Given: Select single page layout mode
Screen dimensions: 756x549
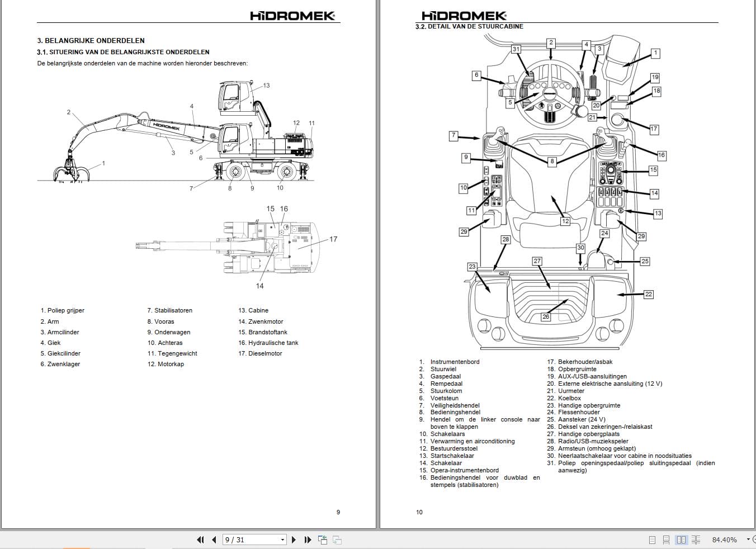Looking at the screenshot, I should (x=652, y=539).
